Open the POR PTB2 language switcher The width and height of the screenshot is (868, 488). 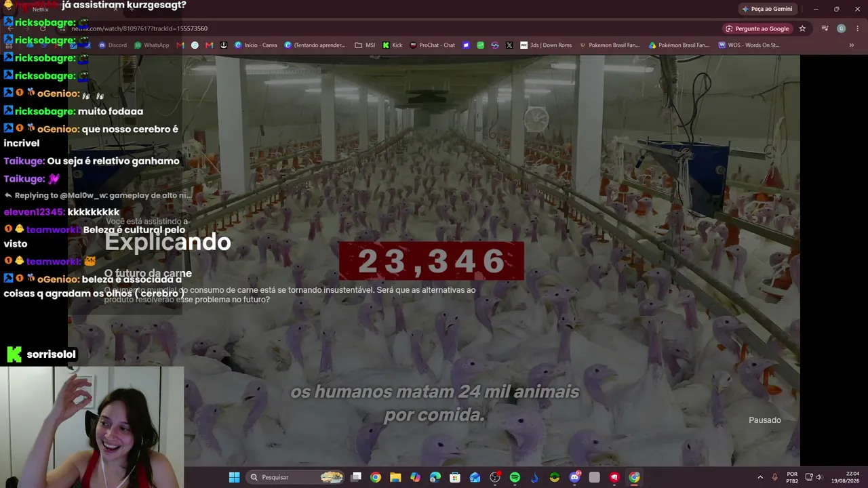(x=792, y=477)
